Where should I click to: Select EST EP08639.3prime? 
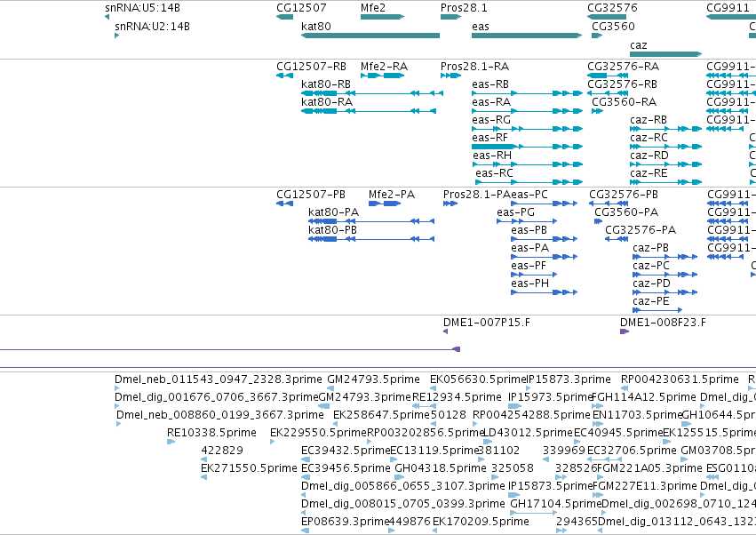[346, 522]
